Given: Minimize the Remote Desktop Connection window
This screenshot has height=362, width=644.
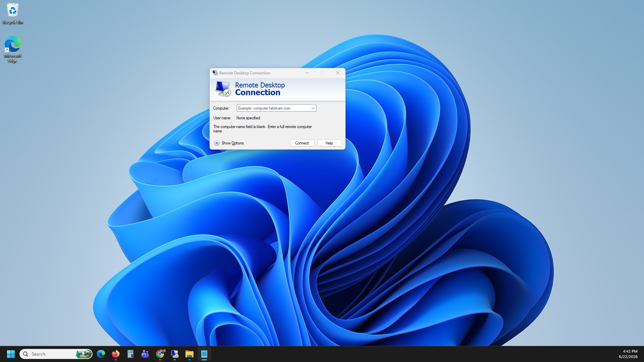Looking at the screenshot, I should [x=307, y=73].
